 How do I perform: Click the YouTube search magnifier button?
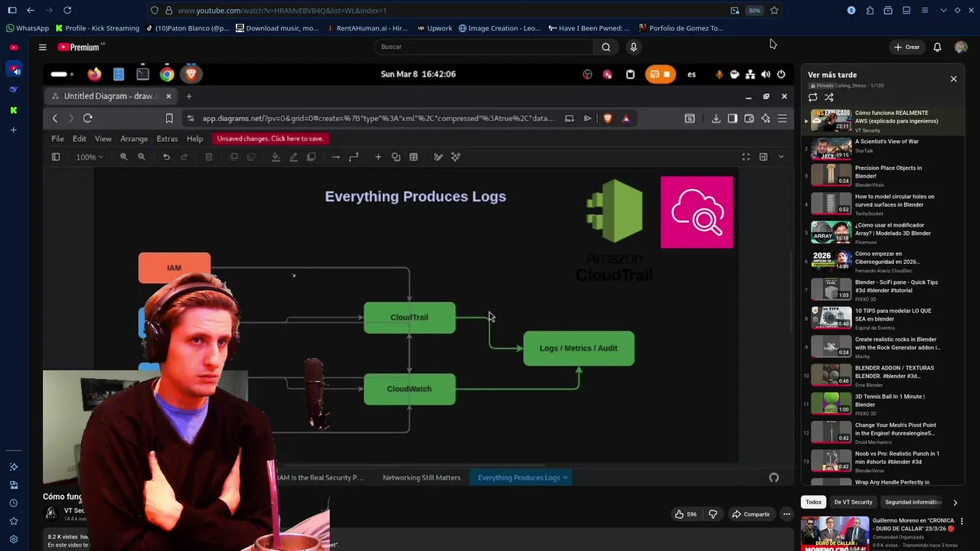(x=606, y=47)
